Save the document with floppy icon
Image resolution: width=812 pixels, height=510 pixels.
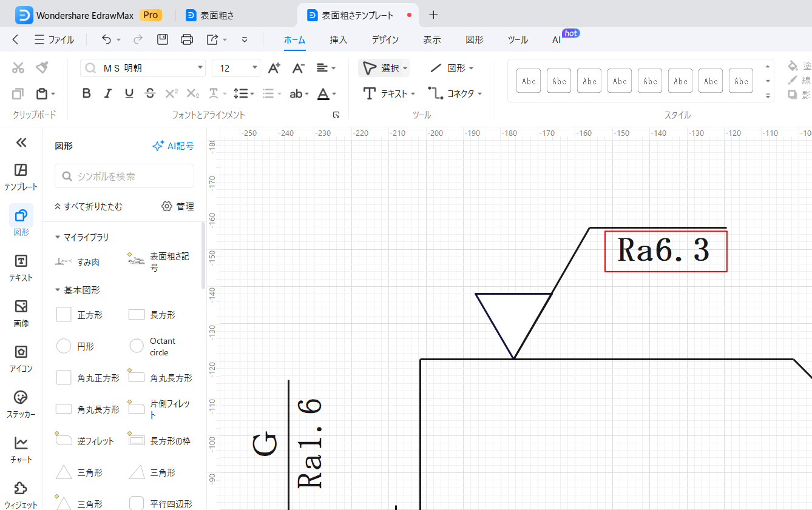(x=163, y=40)
